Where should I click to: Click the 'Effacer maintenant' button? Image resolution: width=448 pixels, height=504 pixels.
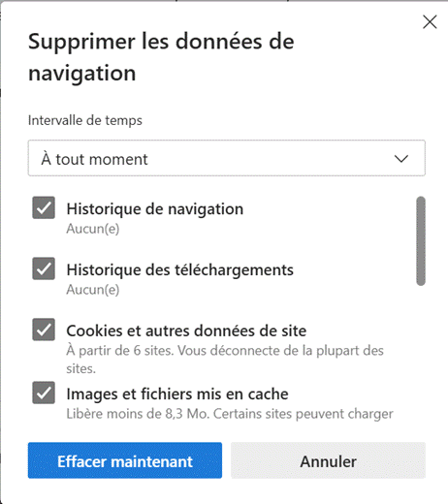click(125, 460)
